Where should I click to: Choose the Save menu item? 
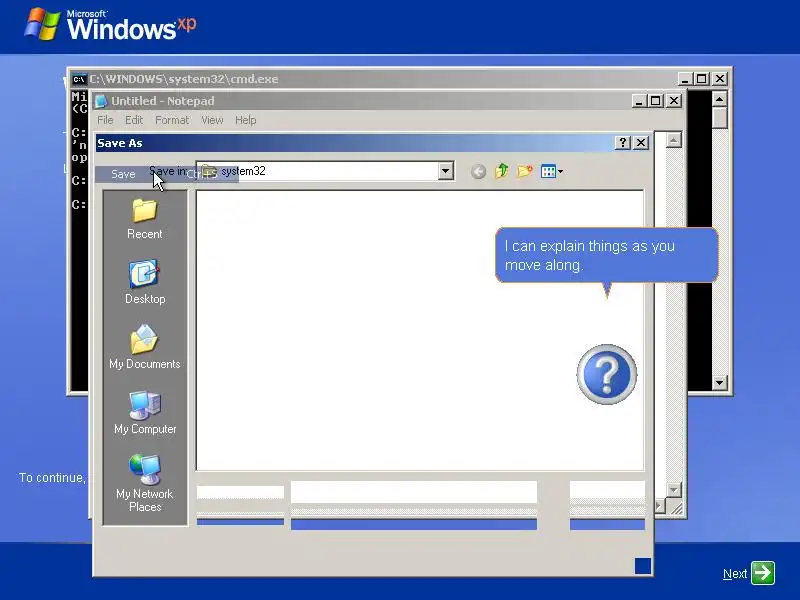click(x=166, y=174)
